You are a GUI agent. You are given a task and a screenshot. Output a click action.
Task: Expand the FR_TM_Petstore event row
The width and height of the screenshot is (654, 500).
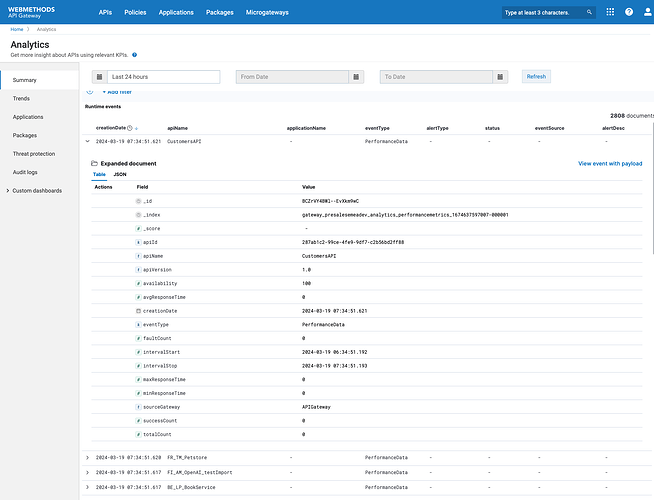[87, 456]
